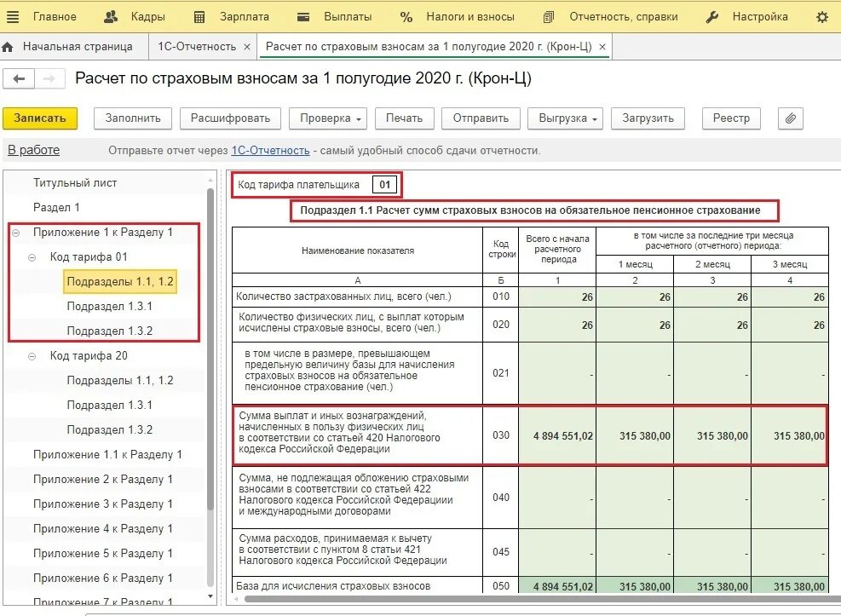Select Раздел 1 in the tree
The height and width of the screenshot is (616, 841).
coord(56,208)
